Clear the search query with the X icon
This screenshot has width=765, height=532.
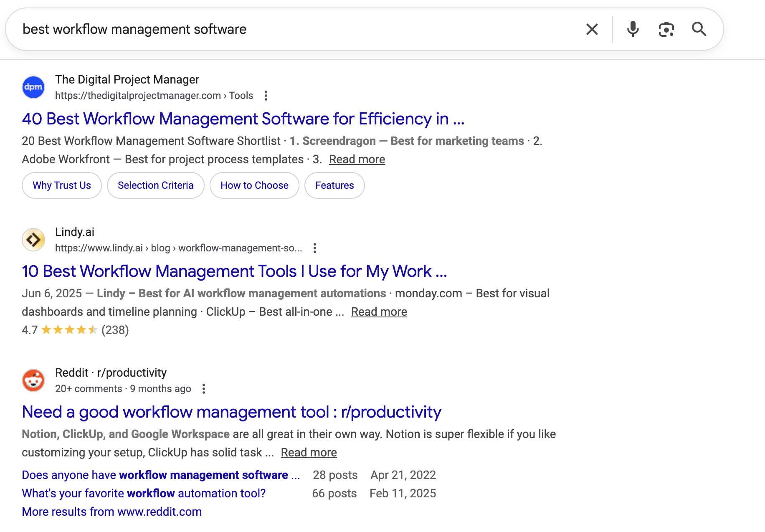[x=592, y=30]
